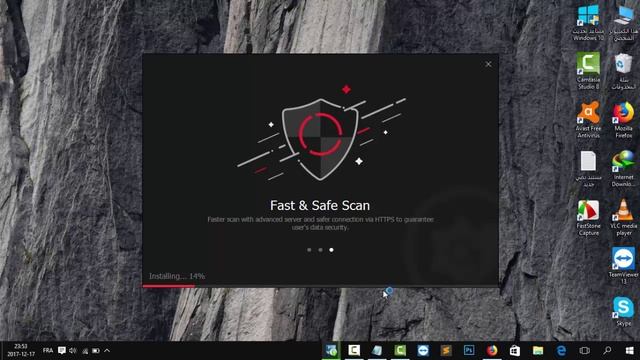The image size is (640, 360).
Task: Select the third slide indicator dot
Action: [331, 250]
